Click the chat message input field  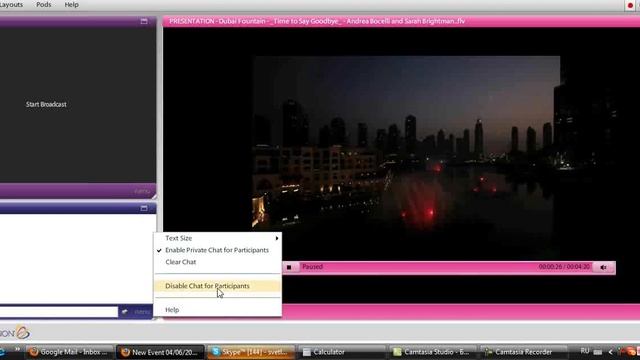(x=58, y=312)
